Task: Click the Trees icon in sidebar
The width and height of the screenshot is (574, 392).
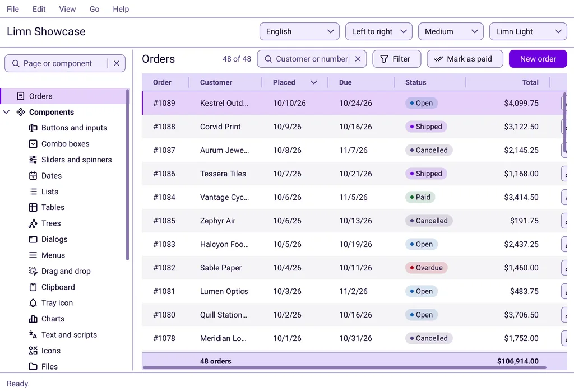Action: [33, 223]
